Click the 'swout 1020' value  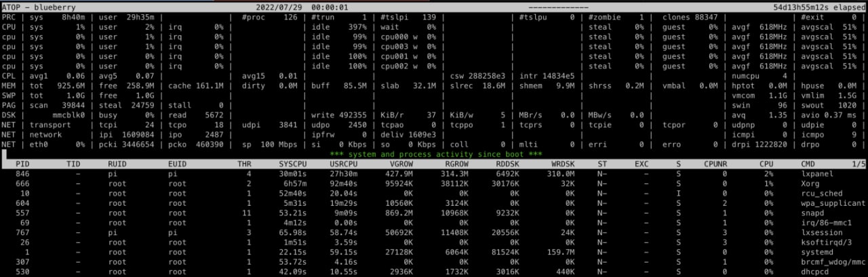[829, 105]
